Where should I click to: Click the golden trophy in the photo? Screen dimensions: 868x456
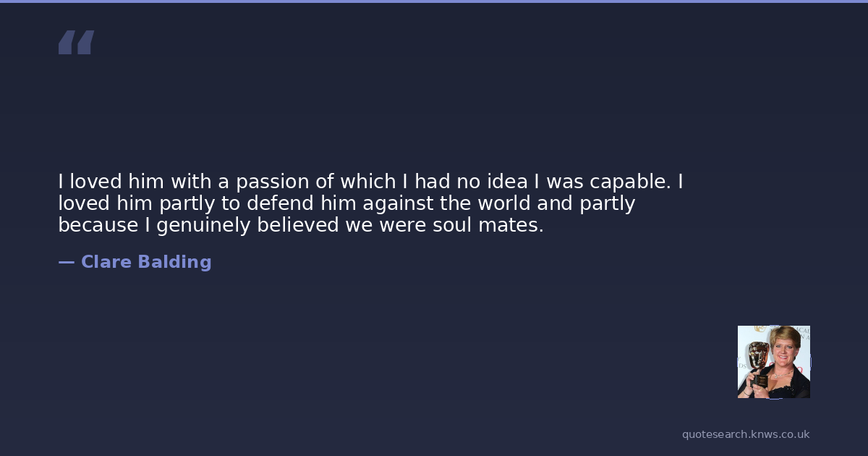(757, 357)
